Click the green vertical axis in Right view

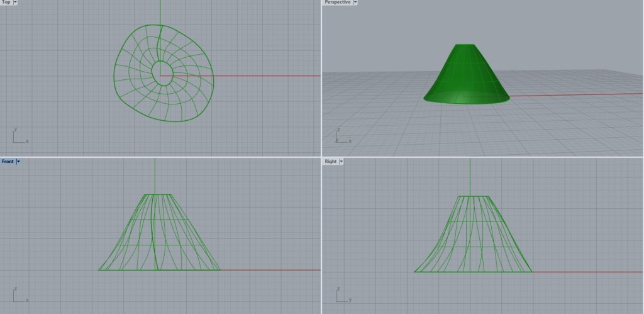click(470, 176)
